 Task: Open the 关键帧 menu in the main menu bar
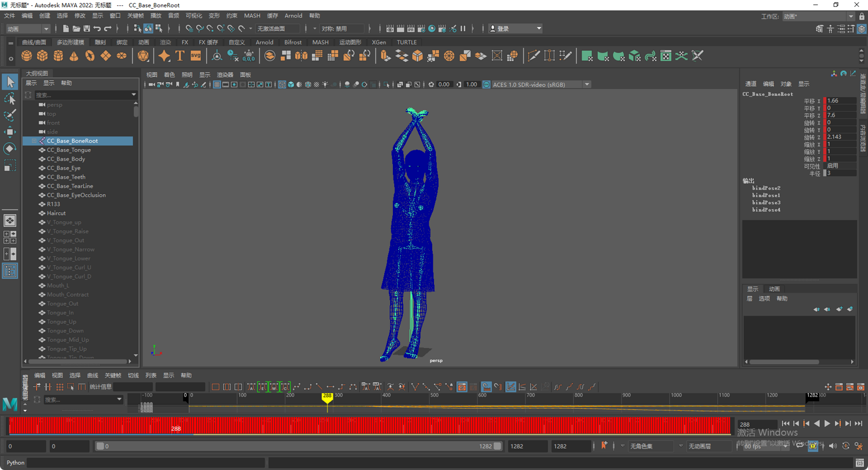135,16
